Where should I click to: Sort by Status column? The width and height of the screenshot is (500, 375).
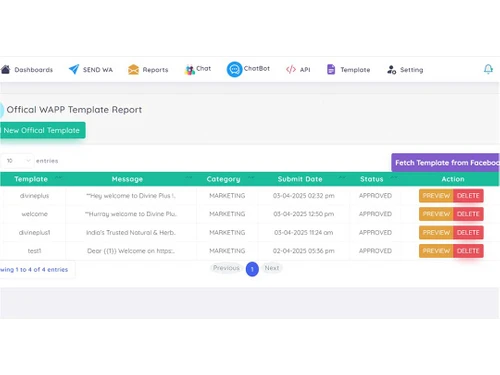click(372, 179)
